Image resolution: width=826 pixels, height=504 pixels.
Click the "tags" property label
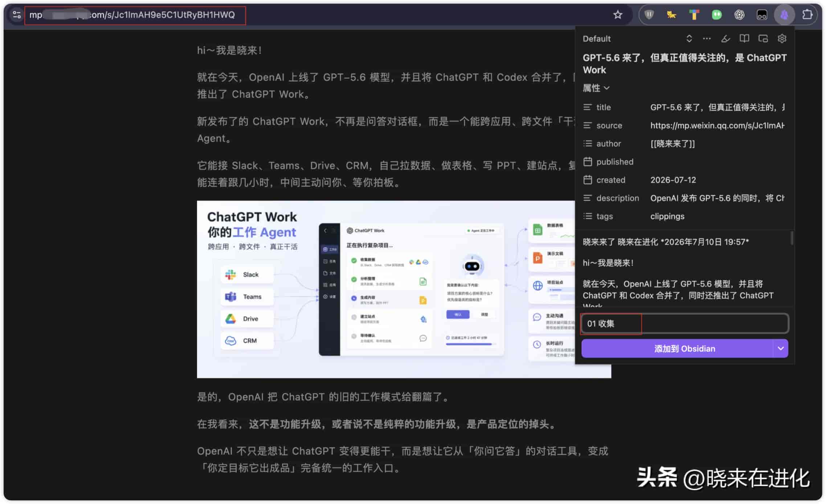(605, 216)
